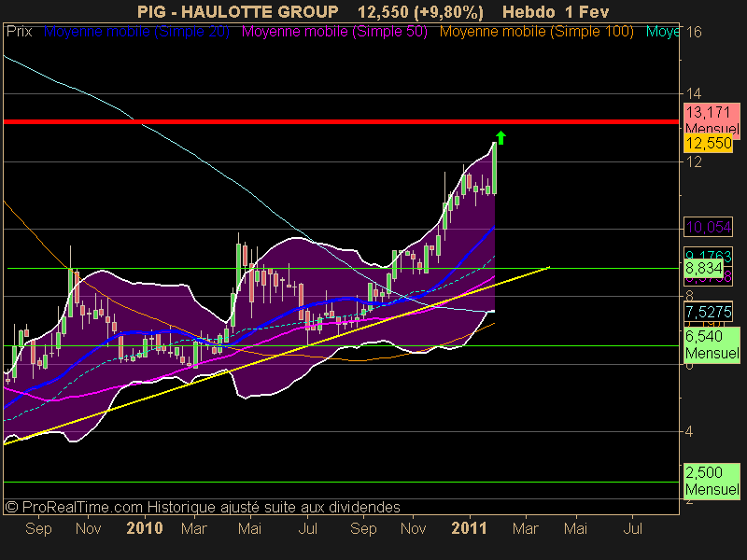Click the red 13,171 Mensuel price tag
The width and height of the screenshot is (747, 560).
tap(712, 120)
